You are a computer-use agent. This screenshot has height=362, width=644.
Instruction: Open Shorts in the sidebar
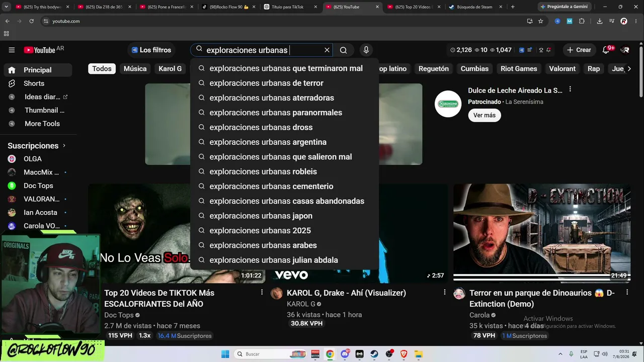(x=38, y=83)
